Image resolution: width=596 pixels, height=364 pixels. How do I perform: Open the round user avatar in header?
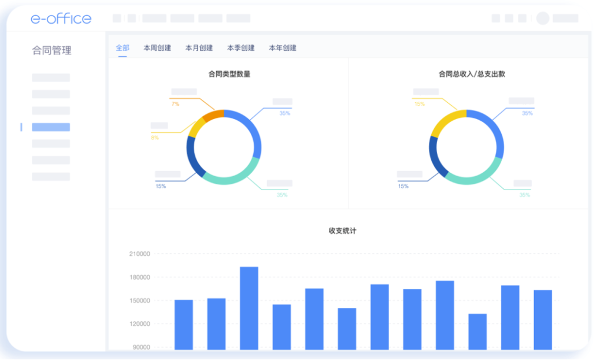[x=542, y=18]
